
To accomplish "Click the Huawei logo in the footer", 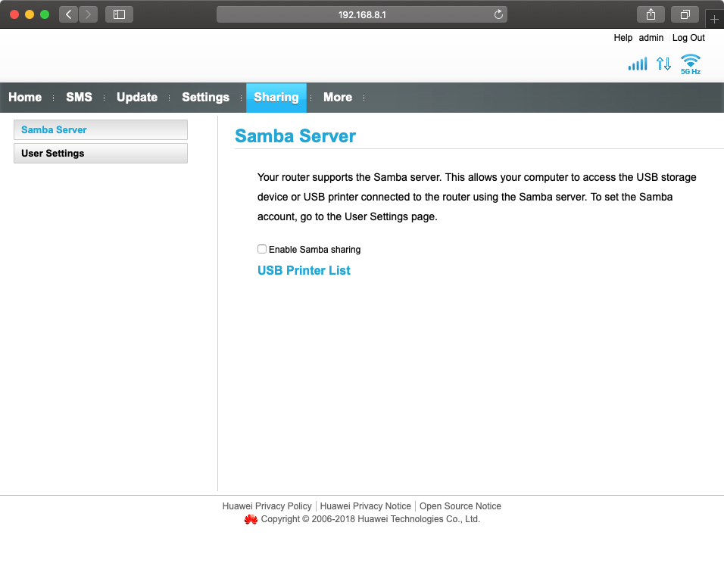I will [x=251, y=519].
